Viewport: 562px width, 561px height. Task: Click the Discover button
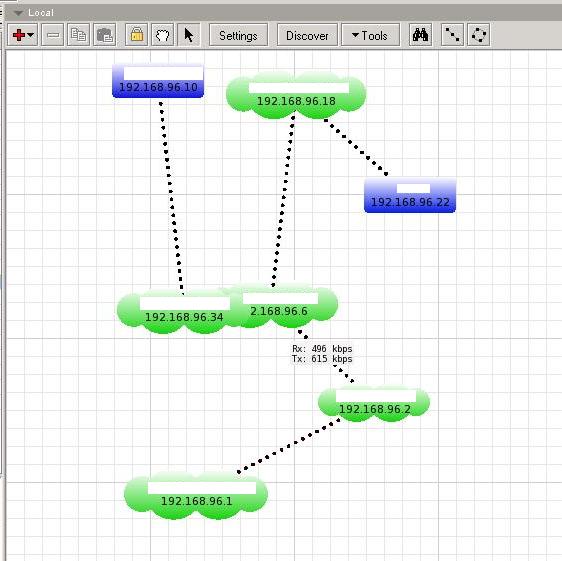pos(307,35)
